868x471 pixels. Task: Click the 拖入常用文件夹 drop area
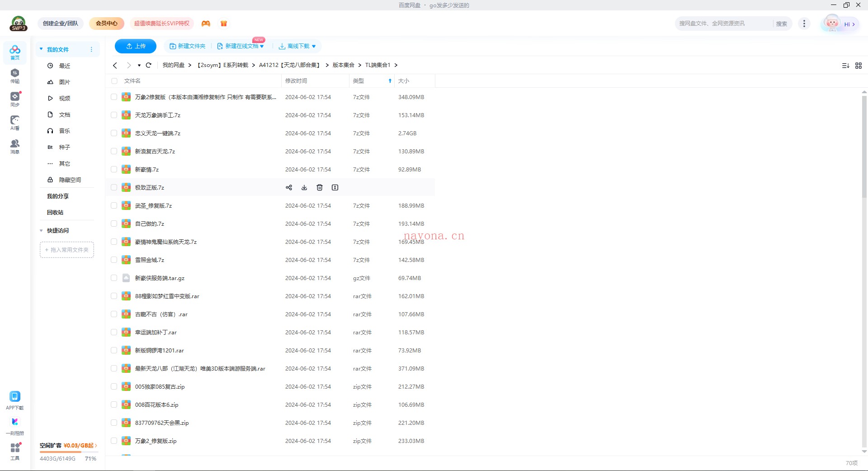67,250
